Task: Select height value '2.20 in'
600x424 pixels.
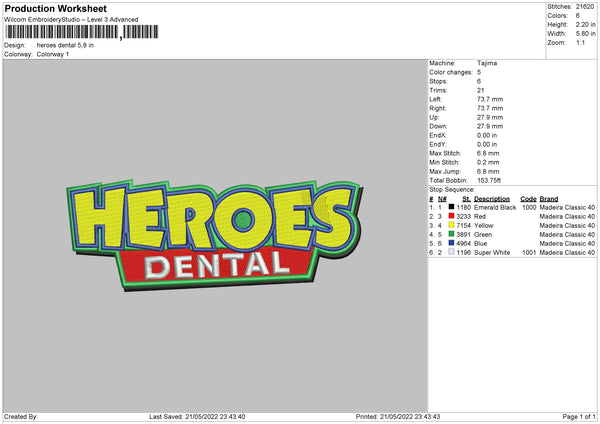Action: click(585, 24)
